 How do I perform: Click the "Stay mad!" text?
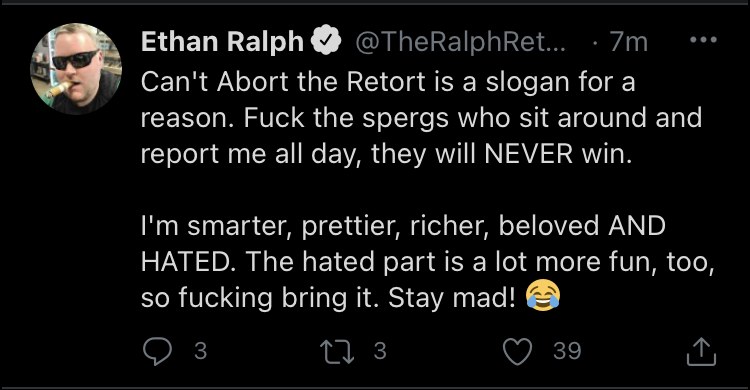pyautogui.click(x=452, y=298)
